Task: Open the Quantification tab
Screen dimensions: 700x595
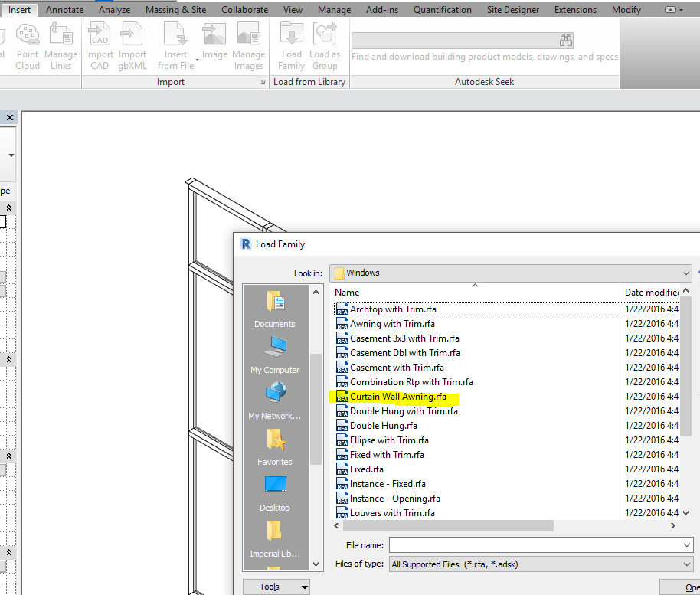Action: (442, 10)
